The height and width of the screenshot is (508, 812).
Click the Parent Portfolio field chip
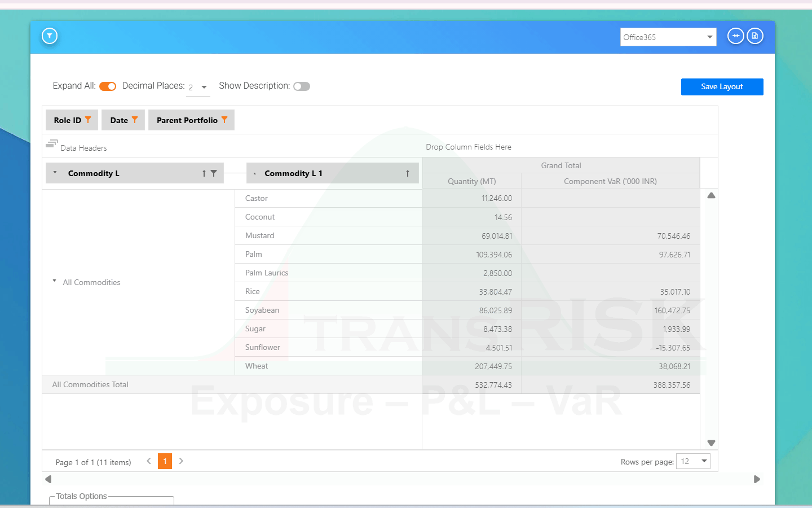tap(191, 120)
